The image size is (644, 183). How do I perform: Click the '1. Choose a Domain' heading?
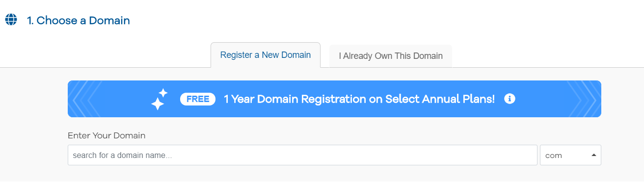pyautogui.click(x=79, y=21)
